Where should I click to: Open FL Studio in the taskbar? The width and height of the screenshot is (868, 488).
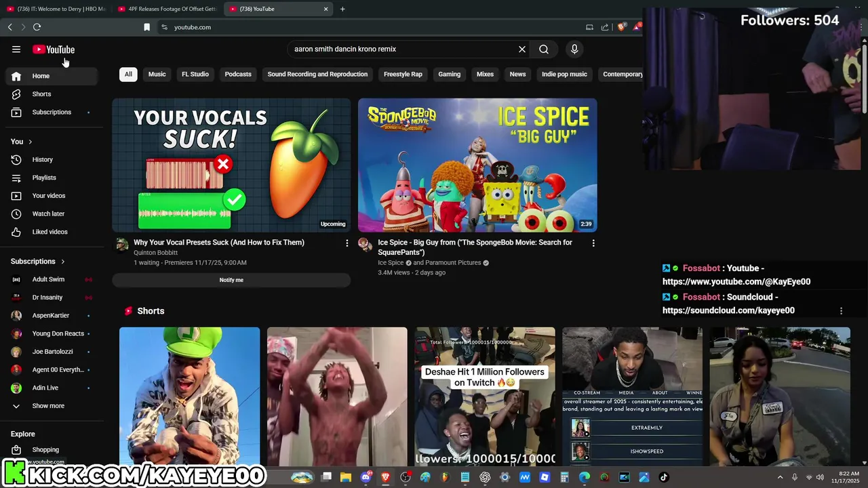tap(445, 477)
